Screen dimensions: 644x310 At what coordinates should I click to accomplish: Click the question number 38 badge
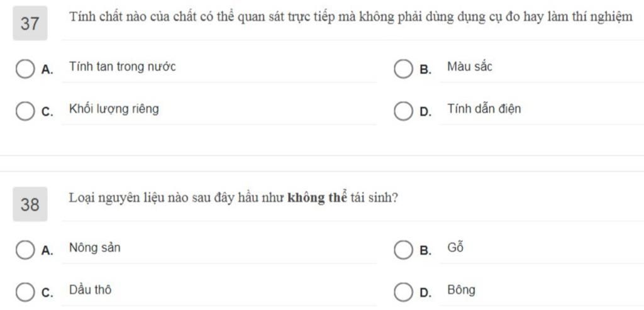click(x=30, y=204)
